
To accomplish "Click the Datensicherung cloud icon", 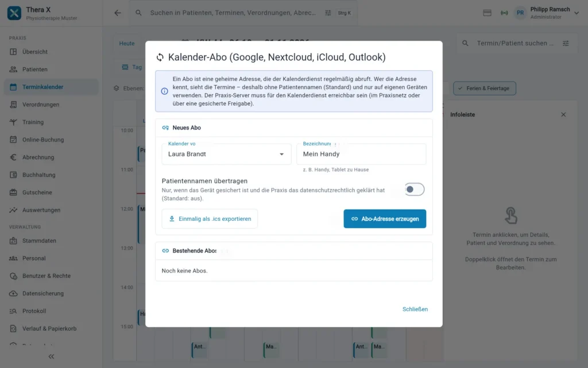I will [13, 294].
